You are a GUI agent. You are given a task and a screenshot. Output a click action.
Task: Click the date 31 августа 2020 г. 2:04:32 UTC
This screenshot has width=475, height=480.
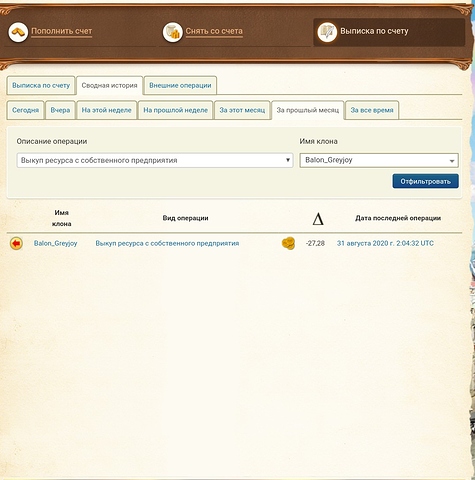(x=385, y=243)
